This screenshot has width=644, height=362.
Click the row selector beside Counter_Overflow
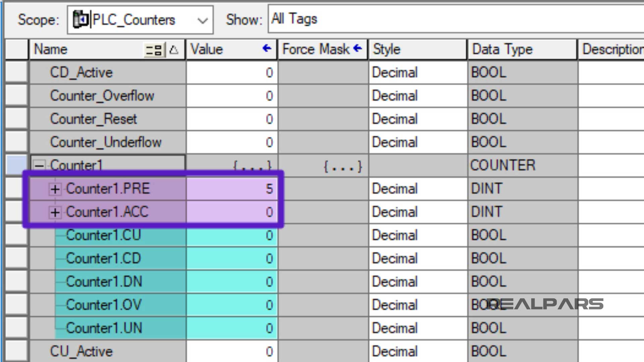pos(16,96)
